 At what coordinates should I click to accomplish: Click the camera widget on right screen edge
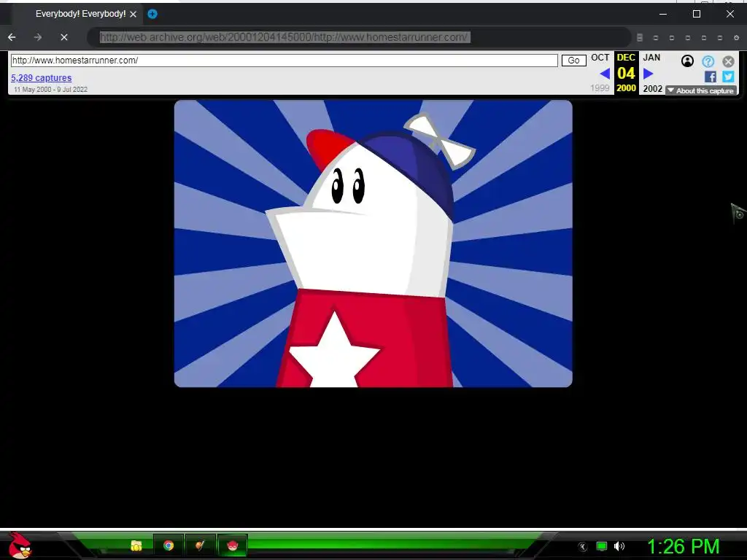[x=738, y=213]
